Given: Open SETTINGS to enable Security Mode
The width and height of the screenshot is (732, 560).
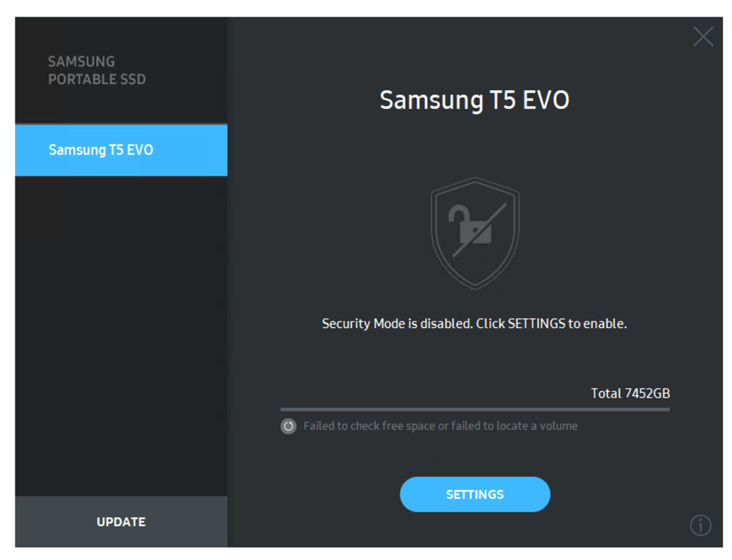Looking at the screenshot, I should tap(475, 494).
